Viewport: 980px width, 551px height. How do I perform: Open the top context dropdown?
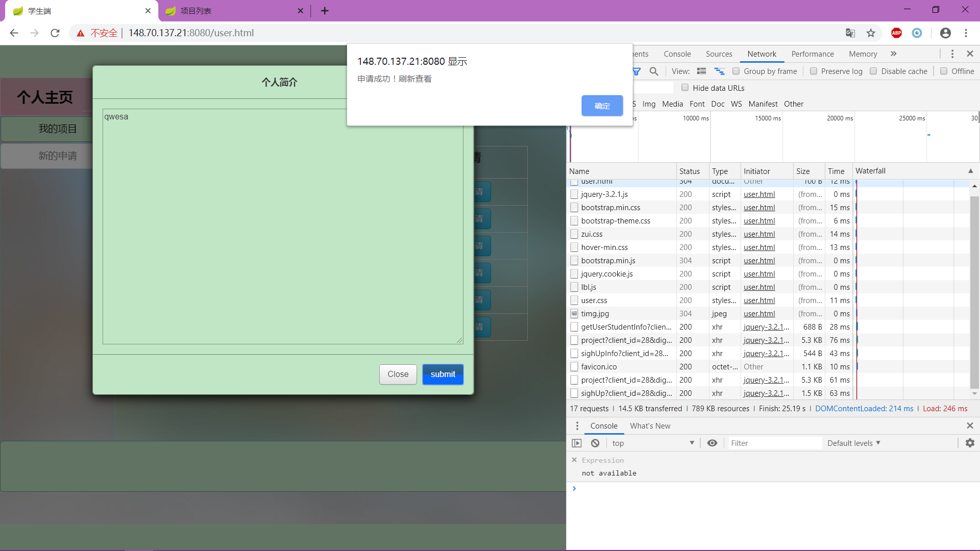653,443
